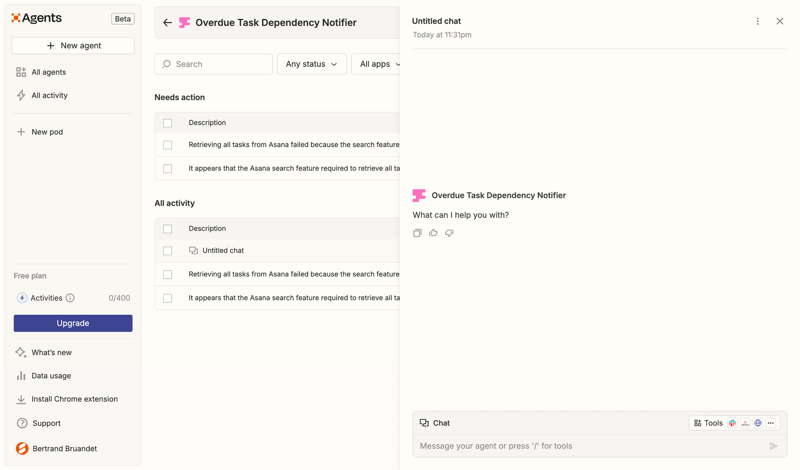Viewport: 800px width, 470px height.
Task: Click the message input field
Action: pyautogui.click(x=592, y=446)
